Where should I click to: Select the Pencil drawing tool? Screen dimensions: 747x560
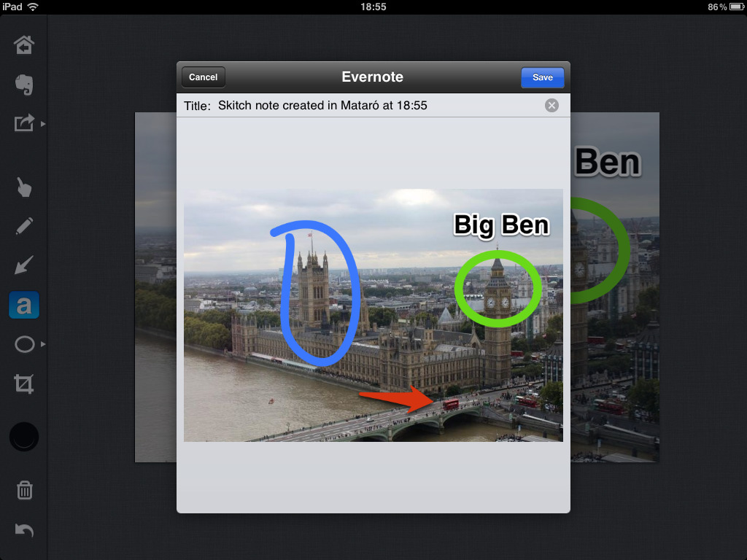24,227
